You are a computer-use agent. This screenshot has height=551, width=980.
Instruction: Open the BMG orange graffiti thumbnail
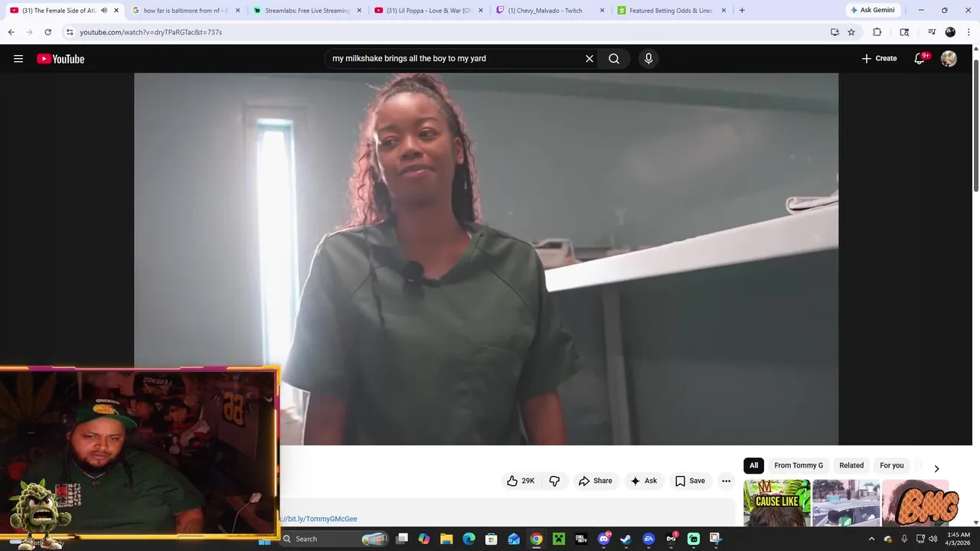(916, 503)
